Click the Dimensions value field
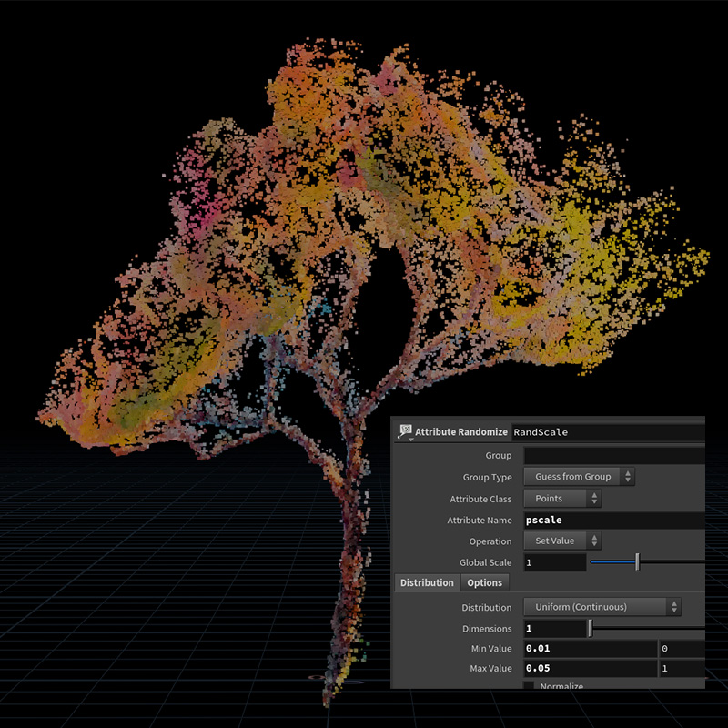Image resolution: width=728 pixels, height=728 pixels. pyautogui.click(x=554, y=629)
